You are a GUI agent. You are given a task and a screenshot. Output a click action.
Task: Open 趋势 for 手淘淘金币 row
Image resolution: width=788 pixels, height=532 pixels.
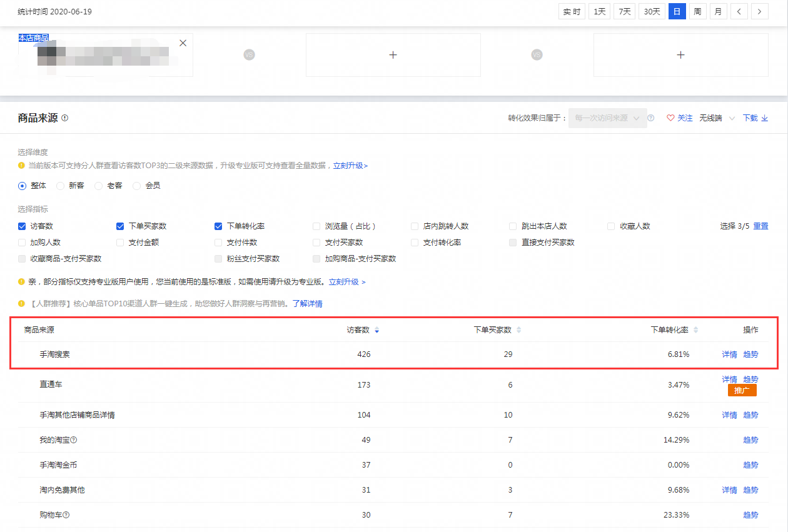tap(750, 465)
